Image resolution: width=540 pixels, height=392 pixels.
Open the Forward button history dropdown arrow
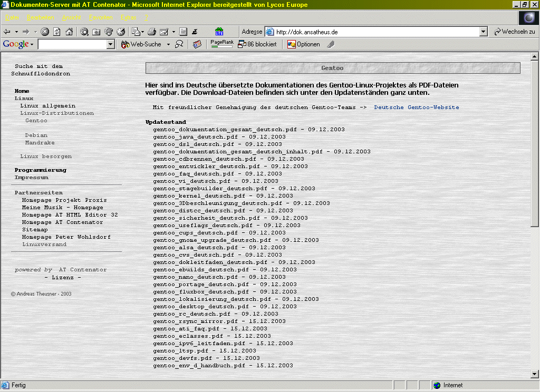pos(35,32)
